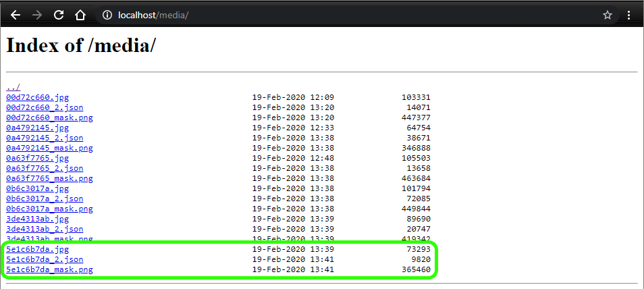Open 00d72c660_2.json file link

tap(45, 108)
